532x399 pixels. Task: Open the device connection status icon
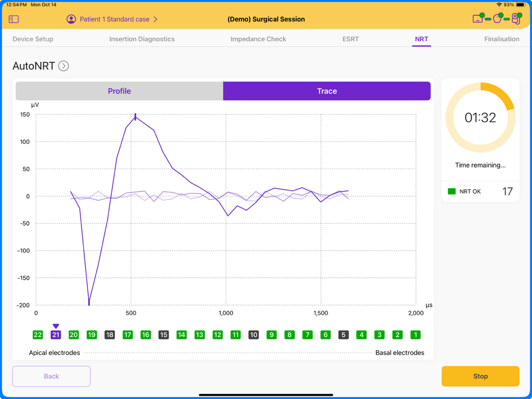(497, 18)
